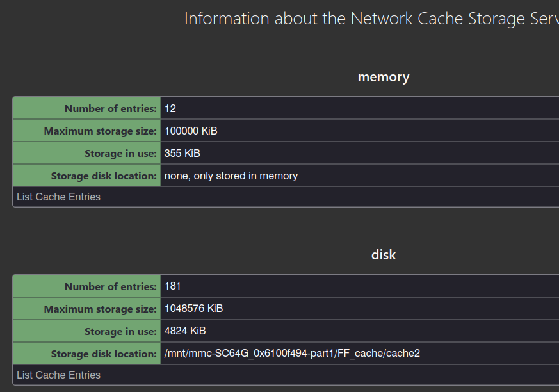Click disk's "Storage disk location:" label
This screenshot has height=392, width=559.
tap(104, 354)
